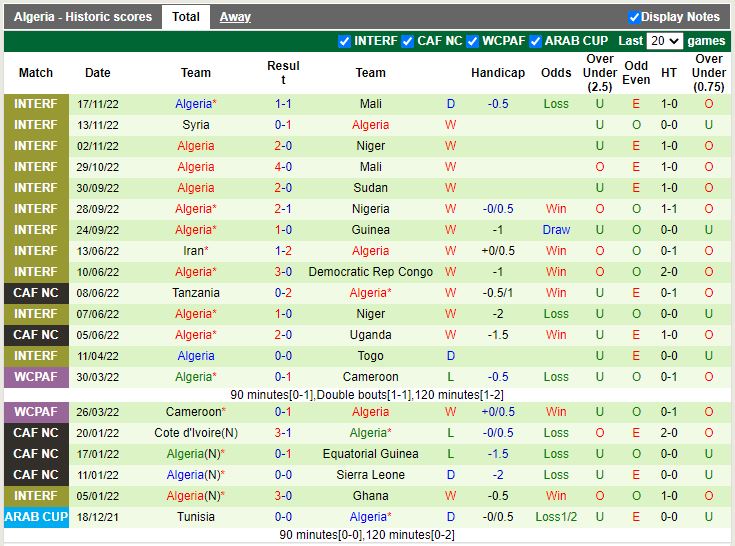Uncheck the CAF NC filter checkbox
The width and height of the screenshot is (735, 546).
pos(407,41)
